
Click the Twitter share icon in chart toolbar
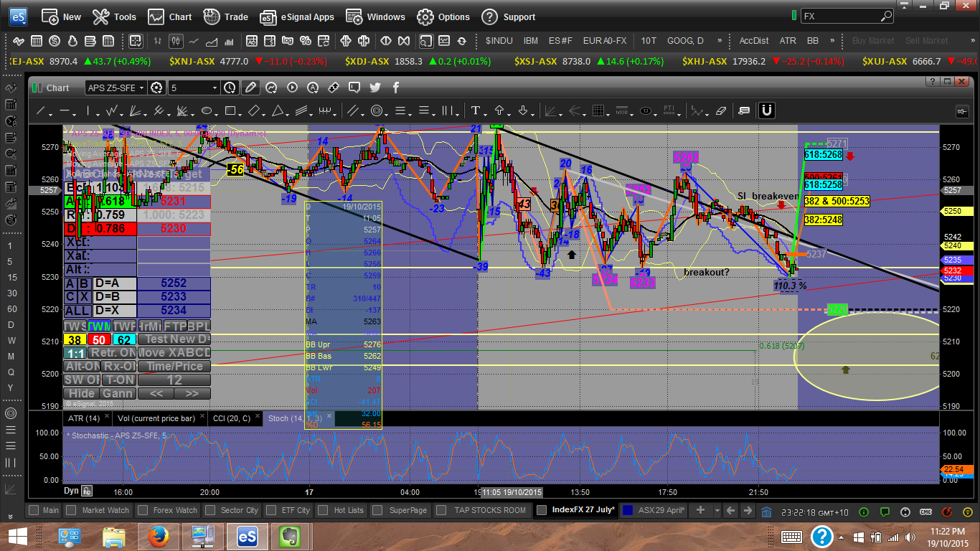pos(375,88)
